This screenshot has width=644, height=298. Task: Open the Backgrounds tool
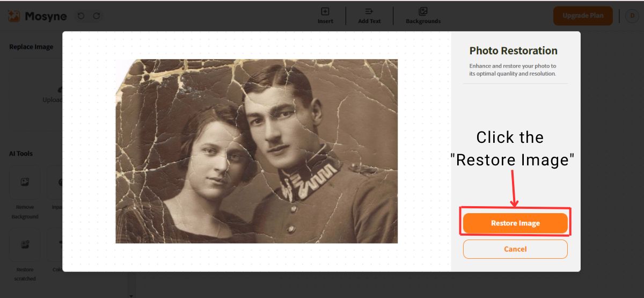[423, 16]
